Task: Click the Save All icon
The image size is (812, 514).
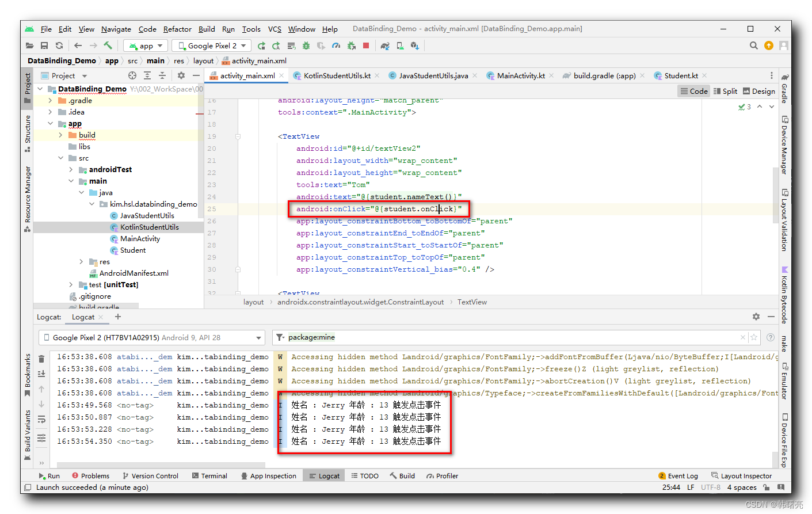Action: (x=44, y=45)
